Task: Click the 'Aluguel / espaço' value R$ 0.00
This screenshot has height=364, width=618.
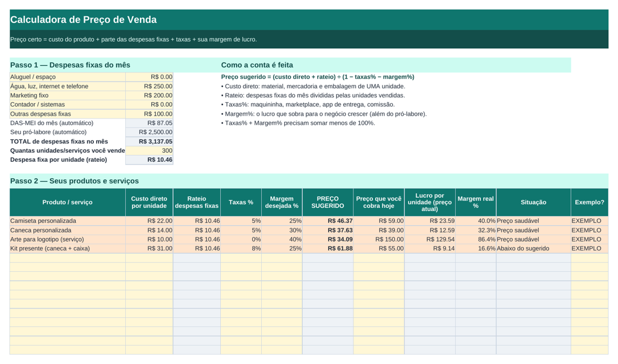Action: pyautogui.click(x=149, y=77)
